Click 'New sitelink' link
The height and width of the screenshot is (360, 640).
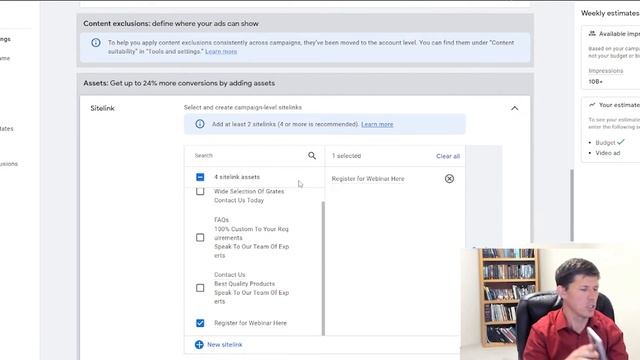pyautogui.click(x=224, y=344)
